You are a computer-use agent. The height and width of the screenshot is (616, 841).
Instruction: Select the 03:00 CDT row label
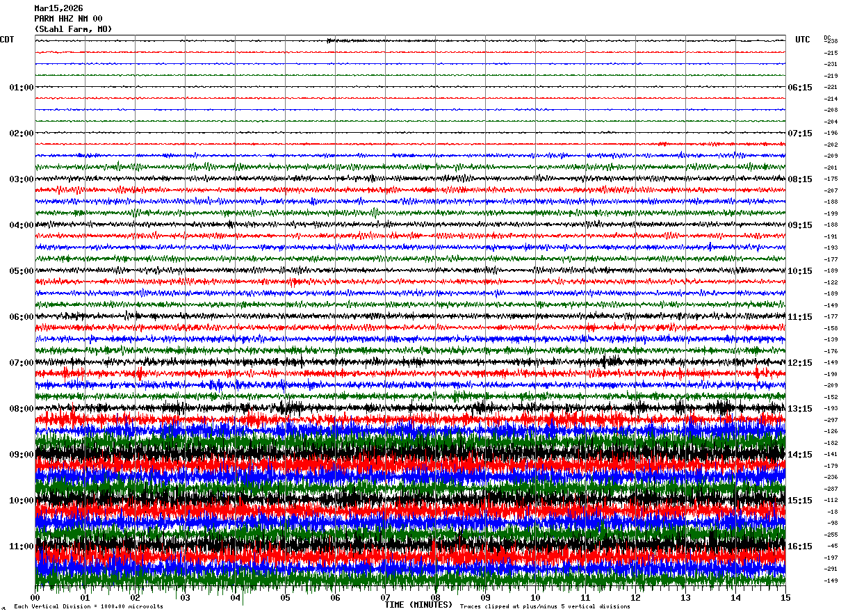click(x=22, y=179)
